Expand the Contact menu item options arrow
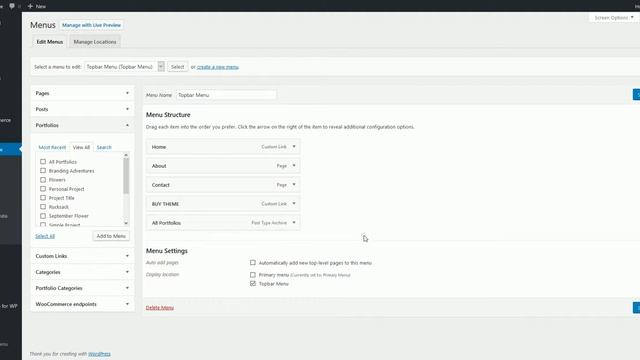This screenshot has height=360, width=640. coord(294,184)
